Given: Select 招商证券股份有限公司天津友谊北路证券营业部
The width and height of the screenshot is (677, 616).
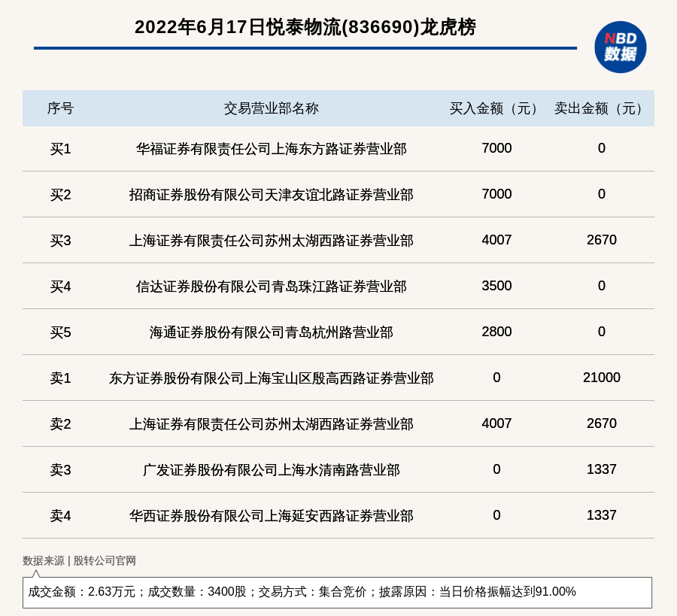Looking at the screenshot, I should (x=271, y=195).
